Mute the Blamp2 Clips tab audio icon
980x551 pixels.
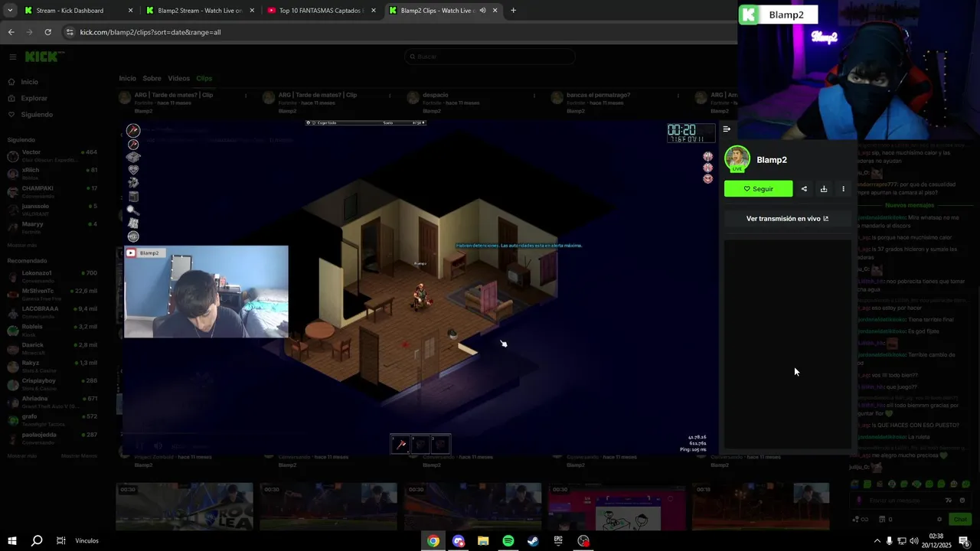click(x=482, y=11)
